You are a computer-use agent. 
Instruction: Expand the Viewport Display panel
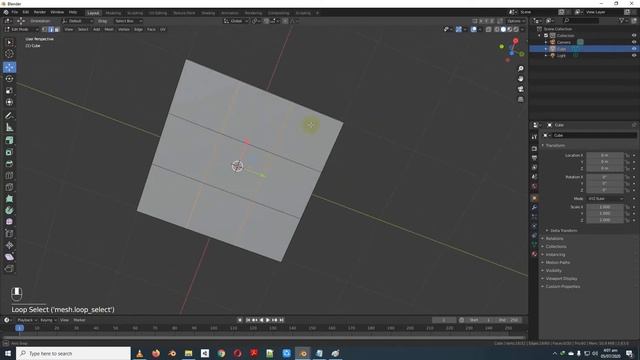tap(561, 278)
